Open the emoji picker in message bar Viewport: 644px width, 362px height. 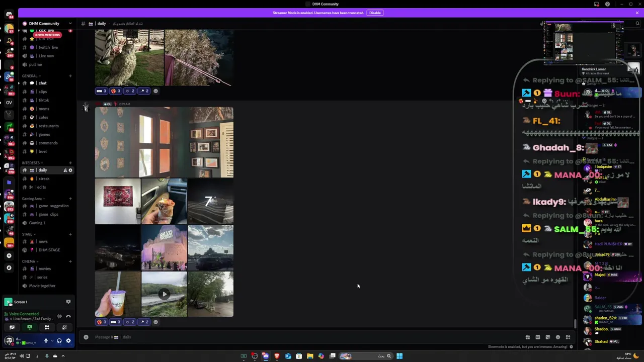557,337
